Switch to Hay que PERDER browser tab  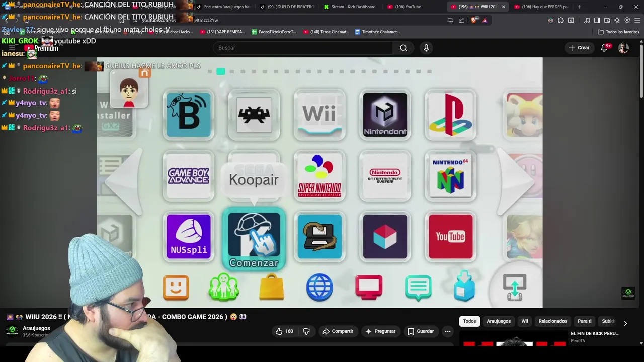pos(541,7)
